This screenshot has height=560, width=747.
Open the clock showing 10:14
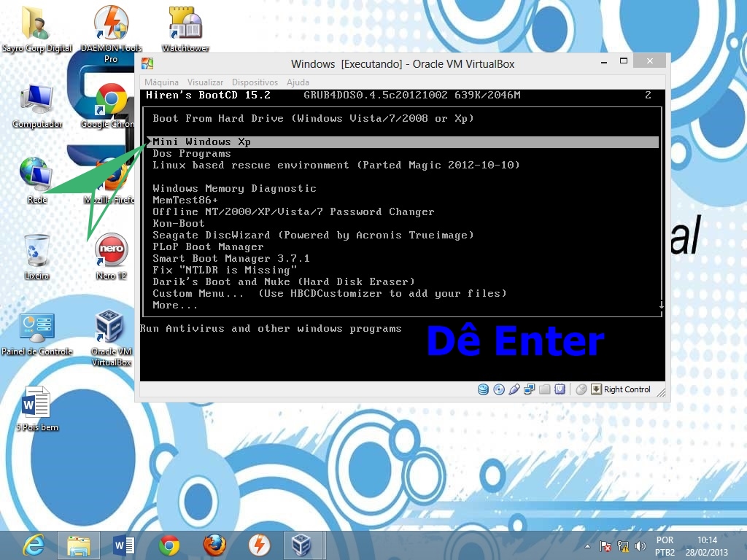(x=707, y=546)
